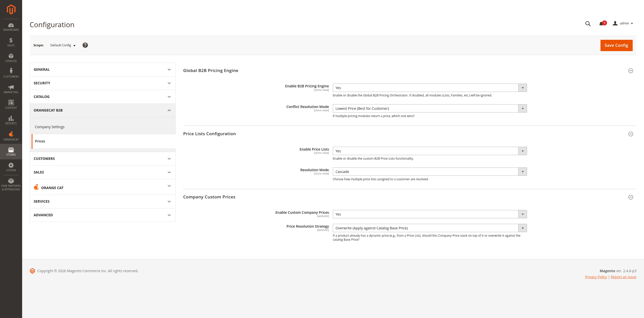The image size is (644, 318).
Task: Open the Dashboard from the sidebar
Action: pos(11,26)
